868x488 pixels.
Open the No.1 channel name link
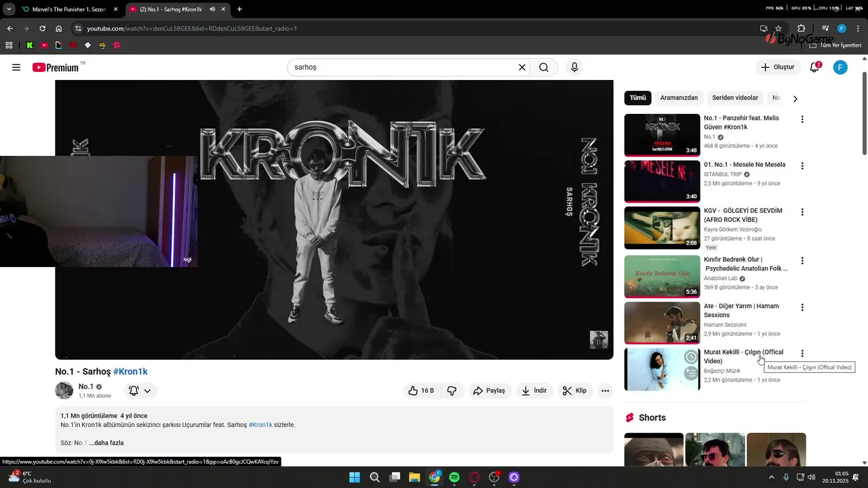[x=86, y=386]
